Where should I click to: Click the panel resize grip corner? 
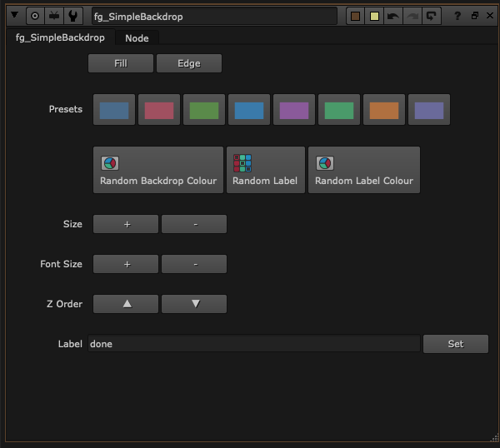click(494, 438)
